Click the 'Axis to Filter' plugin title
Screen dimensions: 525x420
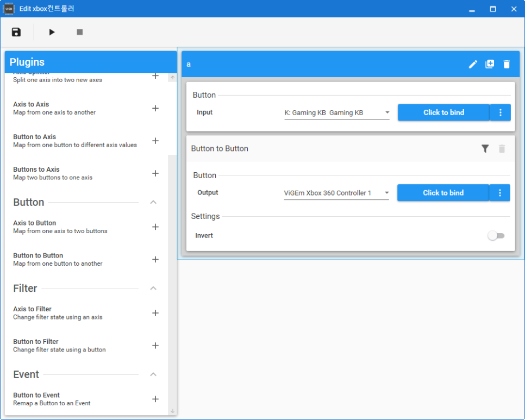coord(32,309)
